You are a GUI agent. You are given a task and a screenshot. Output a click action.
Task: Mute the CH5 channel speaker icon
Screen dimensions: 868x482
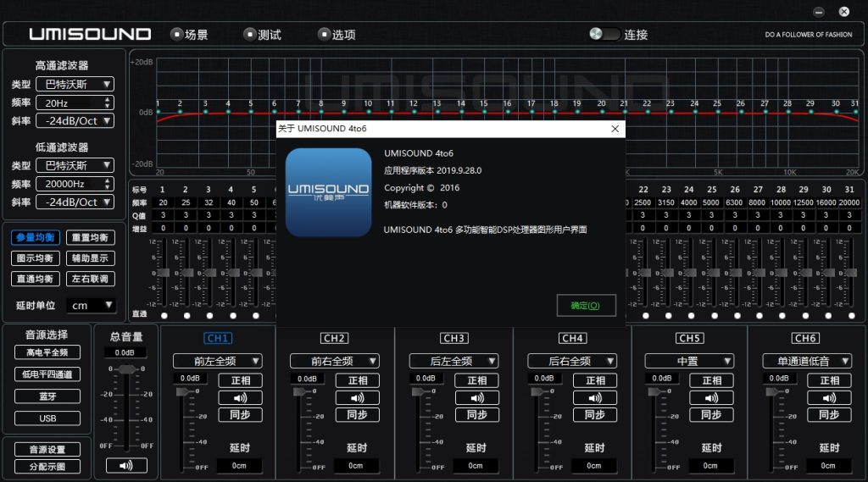pos(711,398)
